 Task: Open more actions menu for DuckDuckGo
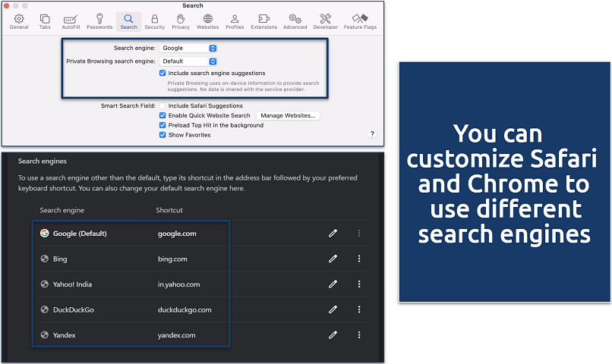click(x=359, y=309)
